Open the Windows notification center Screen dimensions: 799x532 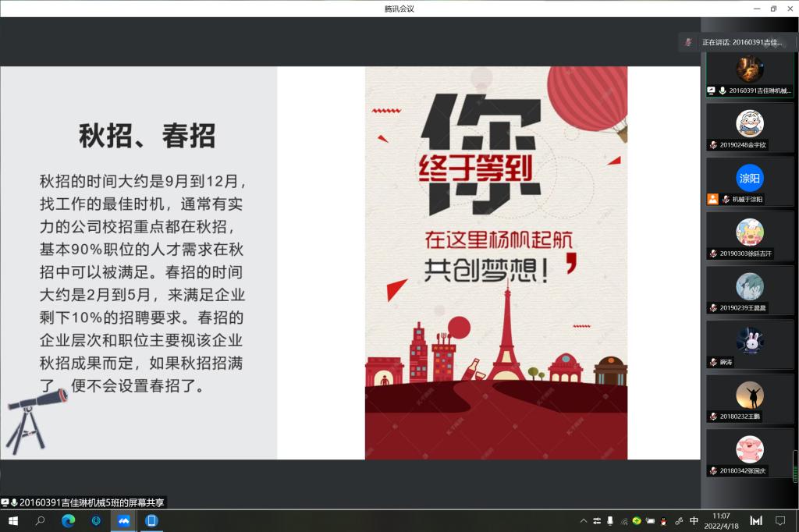pos(779,520)
